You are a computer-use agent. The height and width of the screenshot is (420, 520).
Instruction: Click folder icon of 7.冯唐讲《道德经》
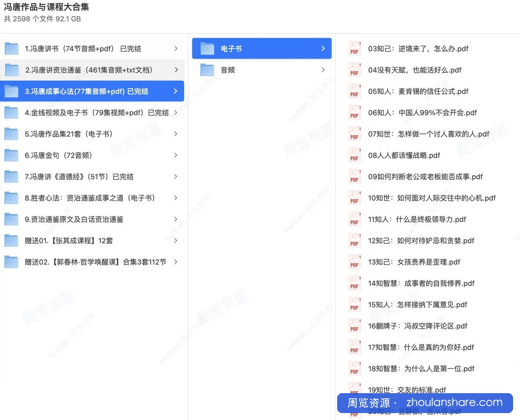click(x=12, y=177)
